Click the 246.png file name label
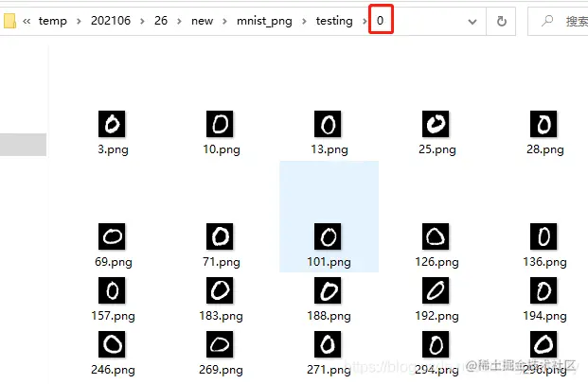 (x=113, y=370)
